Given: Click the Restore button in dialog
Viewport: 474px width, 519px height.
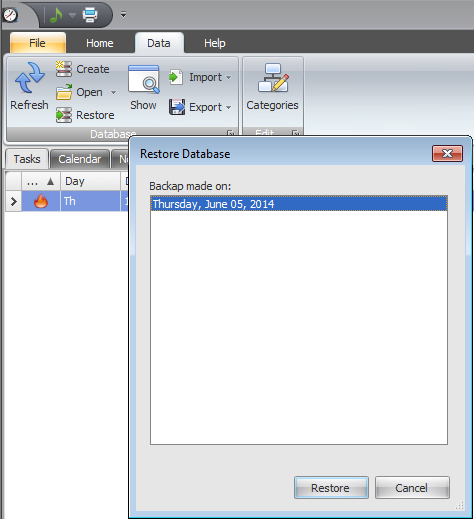Looking at the screenshot, I should (x=331, y=488).
